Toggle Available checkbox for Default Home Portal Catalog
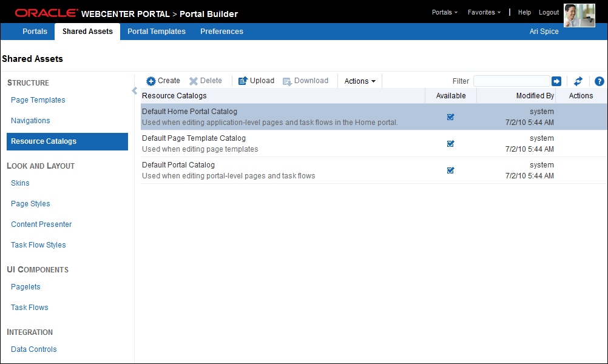The height and width of the screenshot is (364, 608). pos(451,116)
